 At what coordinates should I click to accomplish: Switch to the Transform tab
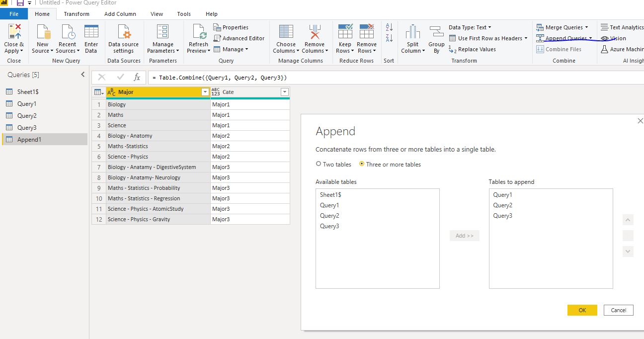tap(77, 14)
